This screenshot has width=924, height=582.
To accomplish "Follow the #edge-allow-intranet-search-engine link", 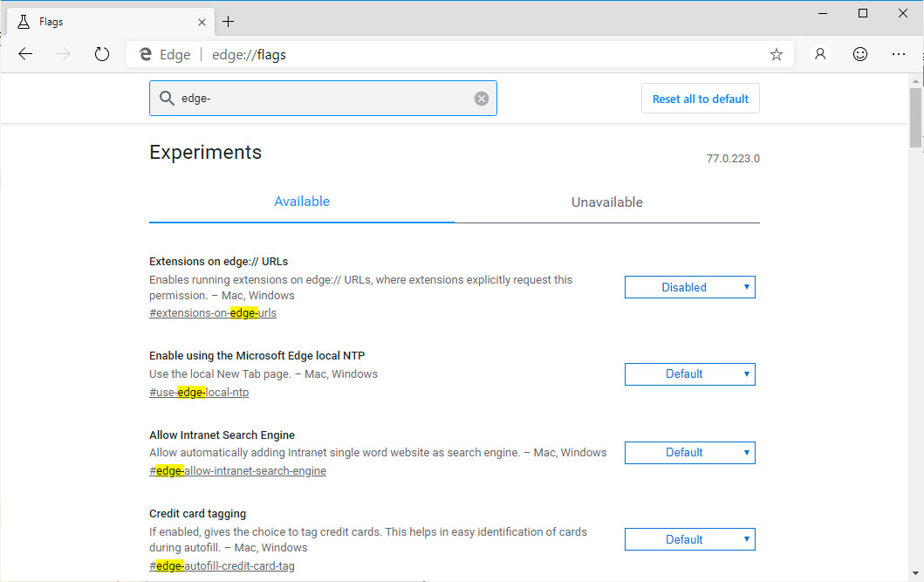I will point(237,470).
